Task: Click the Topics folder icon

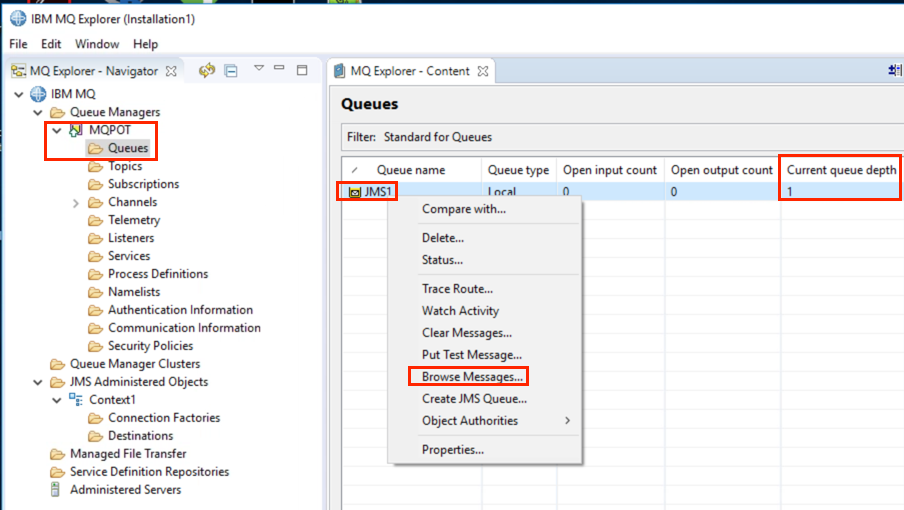Action: point(95,167)
